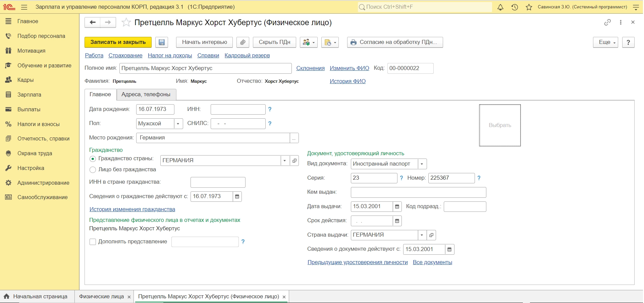Open the Еще menu dropdown

click(605, 42)
